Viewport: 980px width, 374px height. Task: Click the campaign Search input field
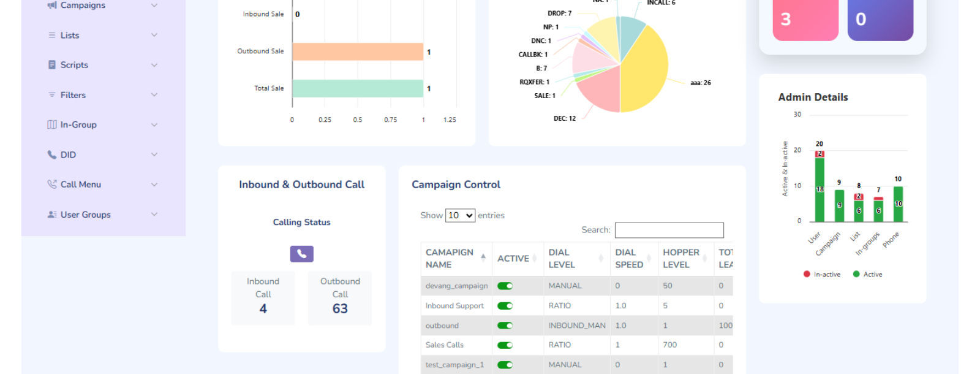[669, 231]
